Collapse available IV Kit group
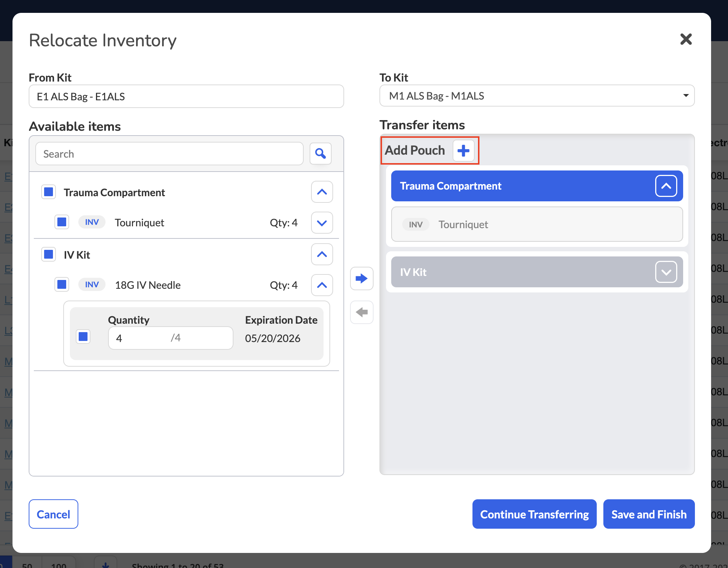Image resolution: width=728 pixels, height=568 pixels. [322, 254]
